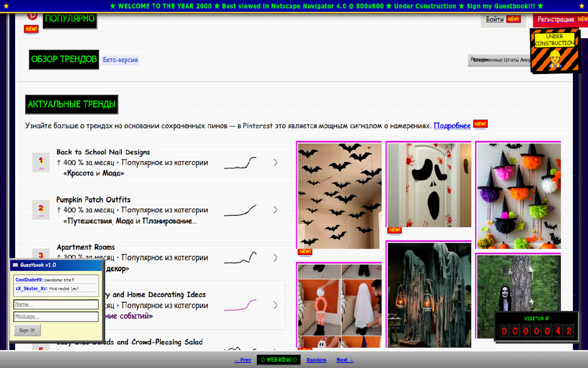
Task: Click the Pinterest logo icon
Action: coord(32,16)
